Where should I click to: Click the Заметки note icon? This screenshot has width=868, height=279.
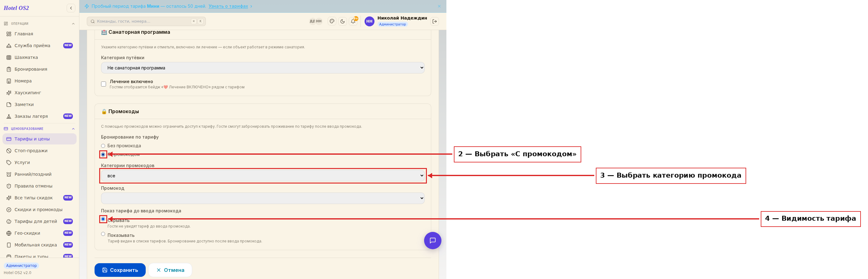[x=9, y=104]
